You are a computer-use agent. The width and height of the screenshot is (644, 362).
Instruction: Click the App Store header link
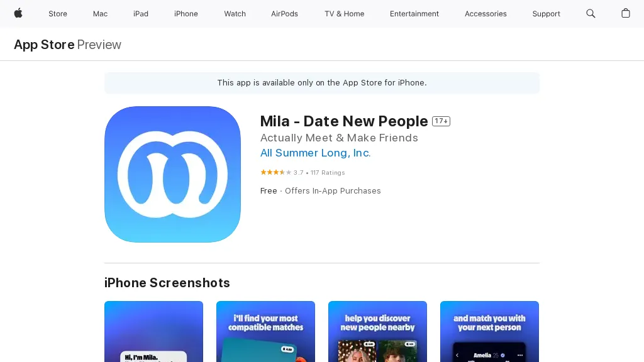45,45
